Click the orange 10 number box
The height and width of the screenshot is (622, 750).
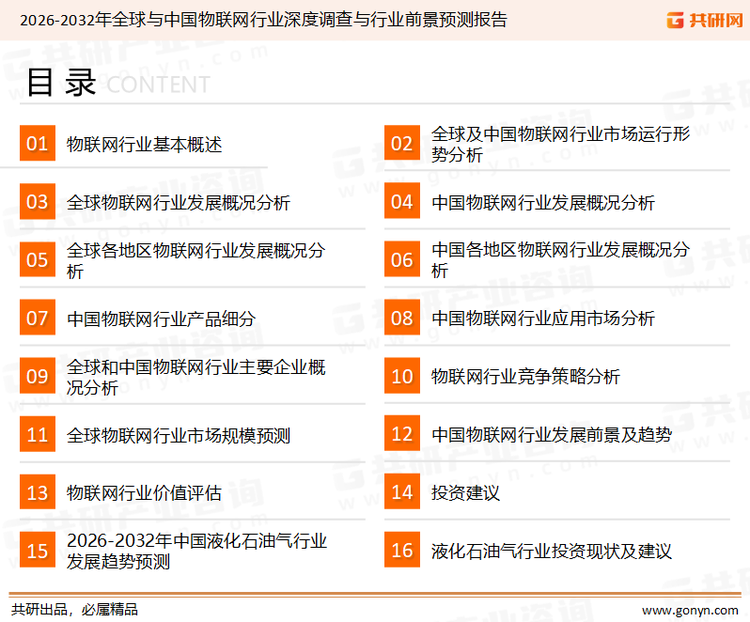click(402, 376)
